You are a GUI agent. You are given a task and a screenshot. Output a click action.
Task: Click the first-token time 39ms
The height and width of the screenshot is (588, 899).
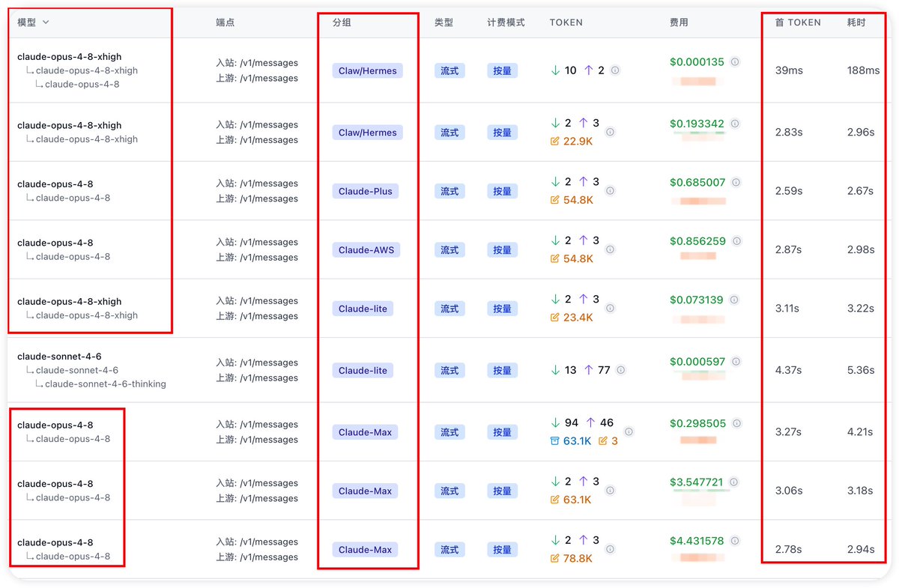[789, 70]
